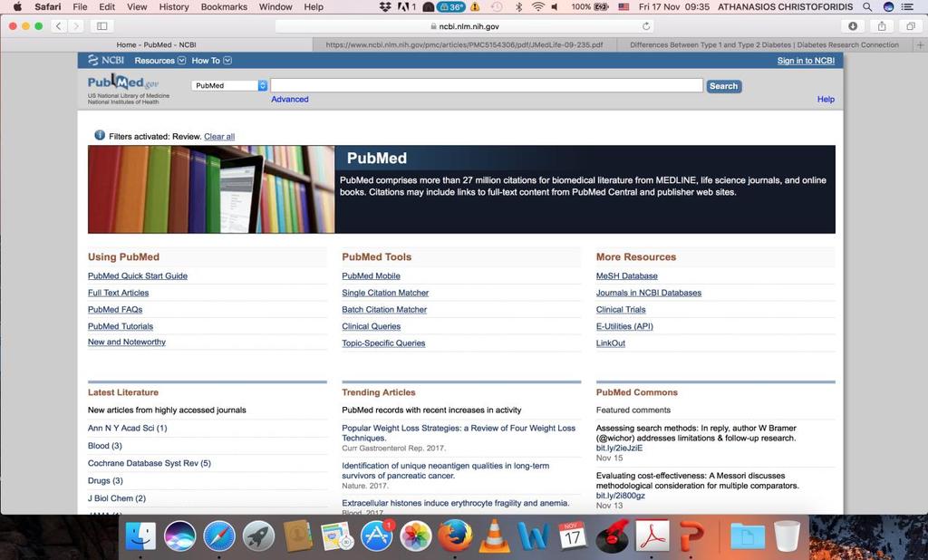
Task: Open Cochrane Database Syst Rev articles
Action: (150, 464)
